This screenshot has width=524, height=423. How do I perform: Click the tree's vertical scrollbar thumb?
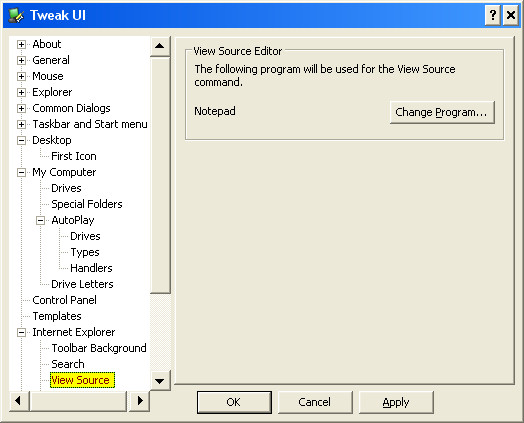(x=160, y=175)
